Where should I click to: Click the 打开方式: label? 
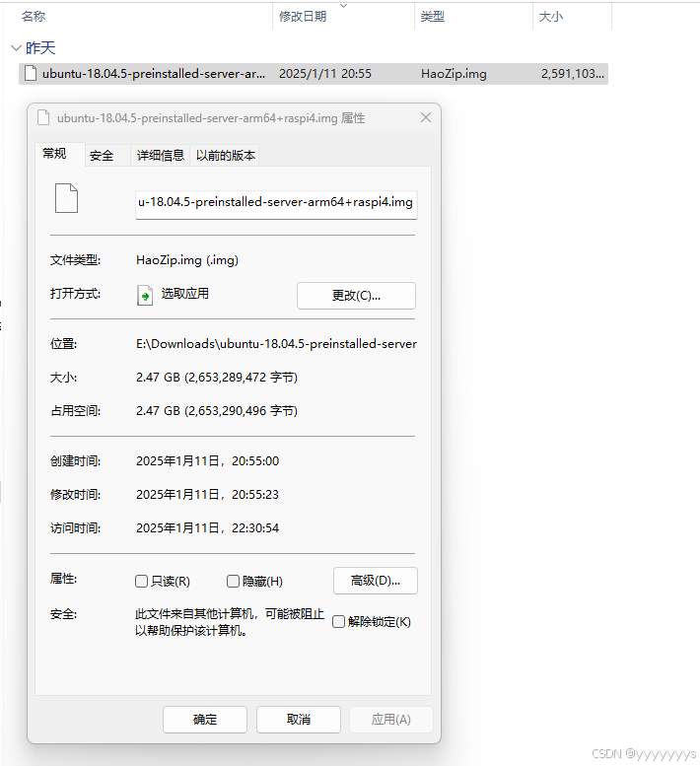[x=75, y=294]
